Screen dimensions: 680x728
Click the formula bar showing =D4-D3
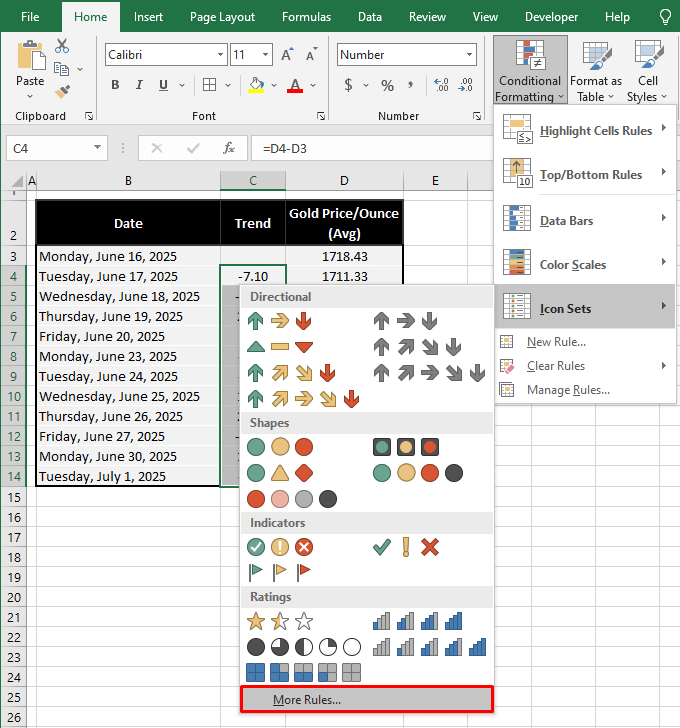(x=372, y=148)
